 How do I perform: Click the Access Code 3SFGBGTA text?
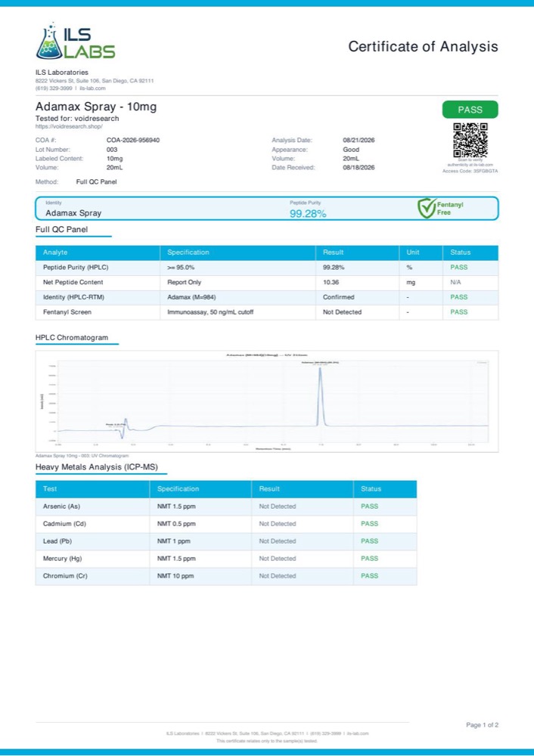coord(470,171)
